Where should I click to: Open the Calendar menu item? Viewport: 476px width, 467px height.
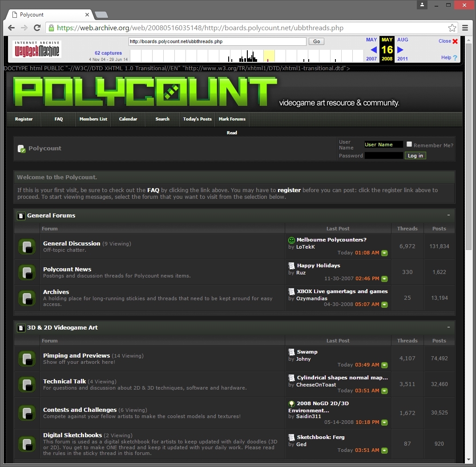(x=128, y=119)
